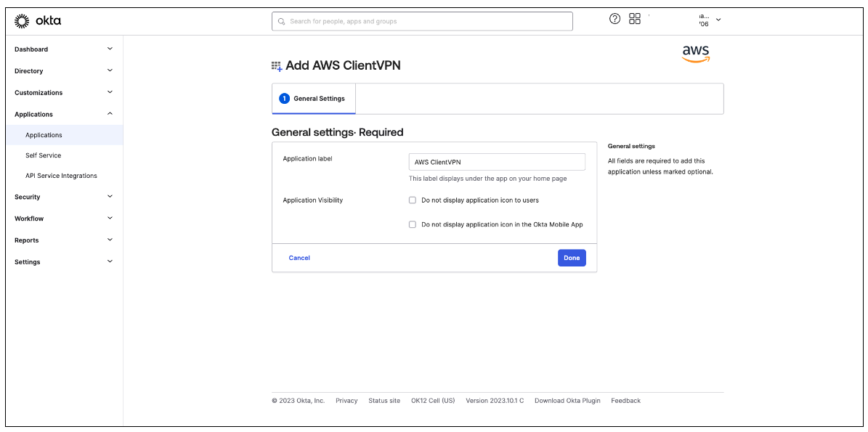Focus the people, apps and groups search box
The width and height of the screenshot is (868, 432).
(422, 22)
